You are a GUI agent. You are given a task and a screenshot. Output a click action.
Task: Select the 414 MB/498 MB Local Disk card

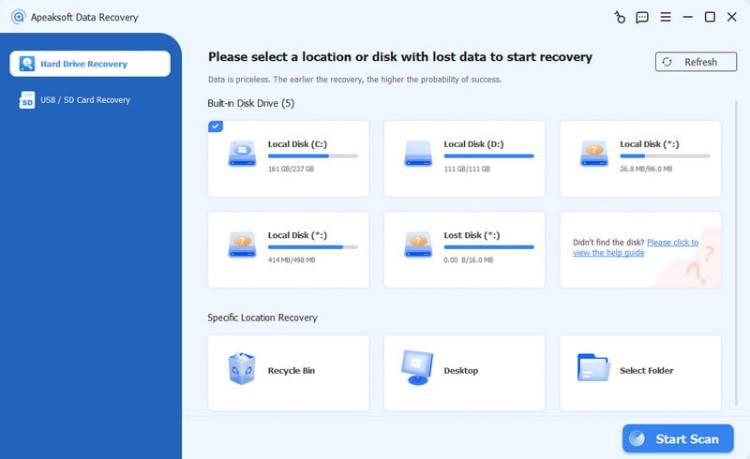[288, 249]
